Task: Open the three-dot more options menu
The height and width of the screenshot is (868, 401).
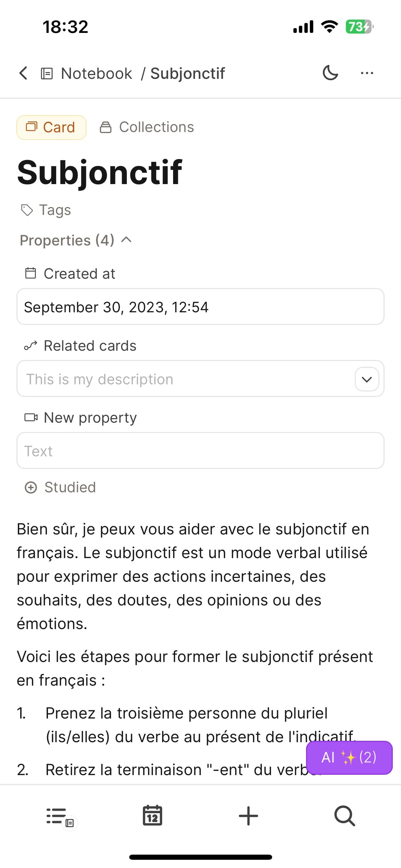Action: pyautogui.click(x=367, y=73)
